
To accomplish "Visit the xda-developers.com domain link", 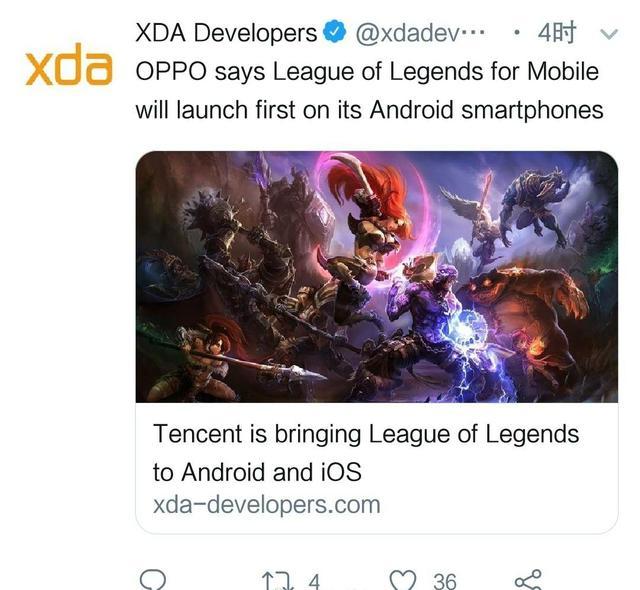I will [267, 505].
